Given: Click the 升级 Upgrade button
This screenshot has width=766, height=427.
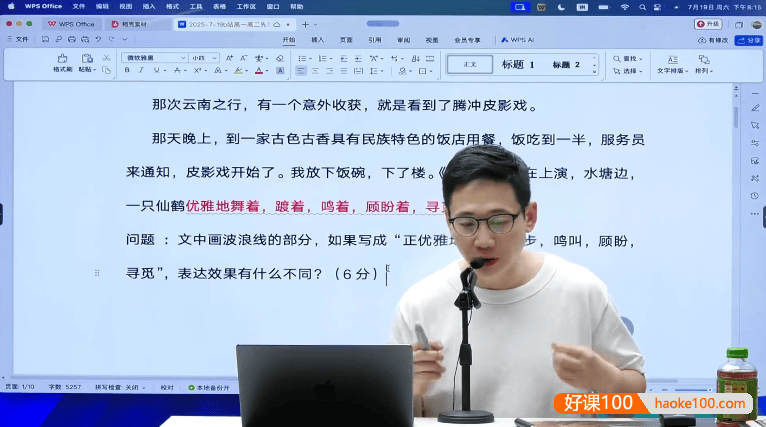Looking at the screenshot, I should tap(708, 24).
